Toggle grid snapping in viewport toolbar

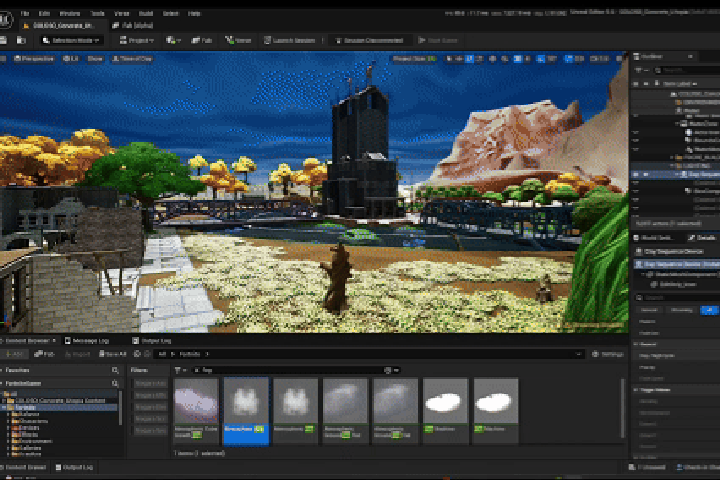[x=518, y=59]
